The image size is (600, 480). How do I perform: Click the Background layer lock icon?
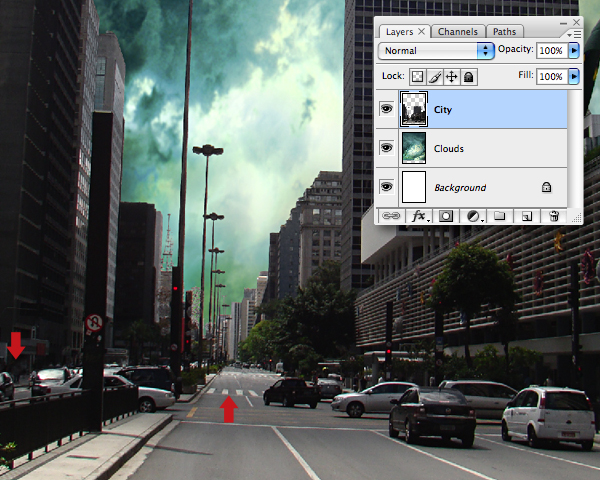click(546, 187)
